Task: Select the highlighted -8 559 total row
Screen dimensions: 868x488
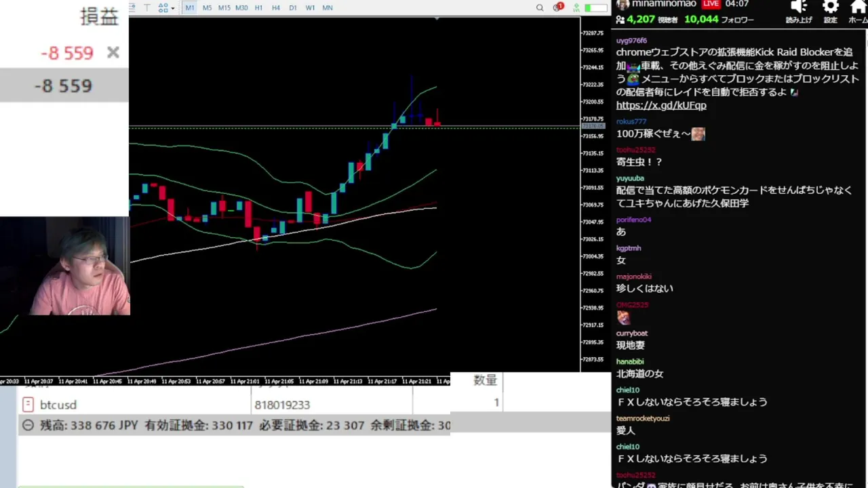Action: 64,85
